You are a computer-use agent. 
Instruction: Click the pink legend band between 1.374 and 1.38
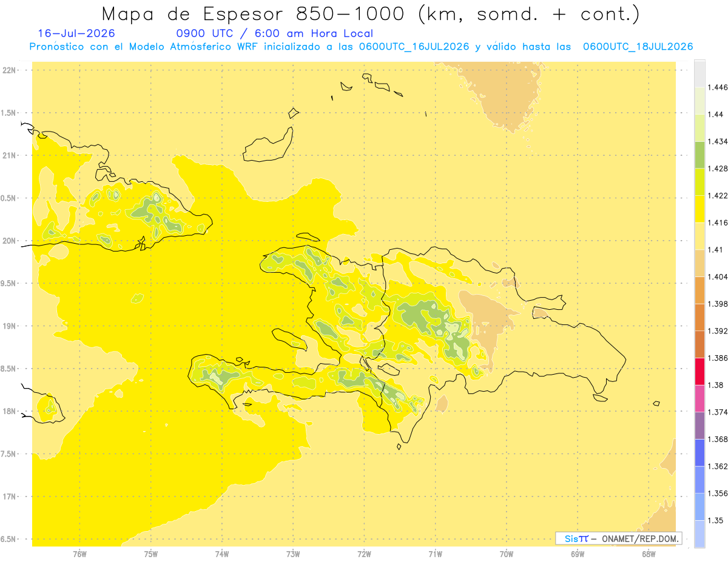[x=699, y=398]
